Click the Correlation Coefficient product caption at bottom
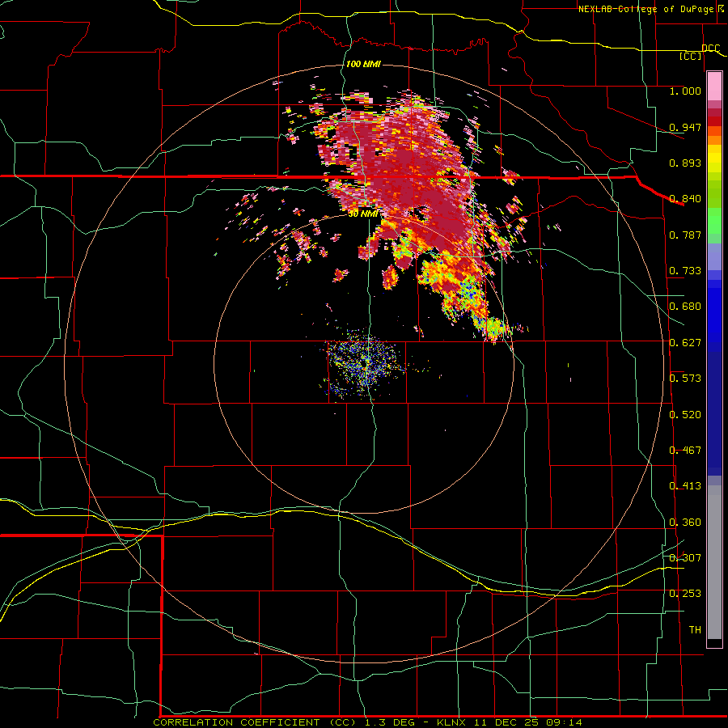728x728 pixels. point(367,722)
